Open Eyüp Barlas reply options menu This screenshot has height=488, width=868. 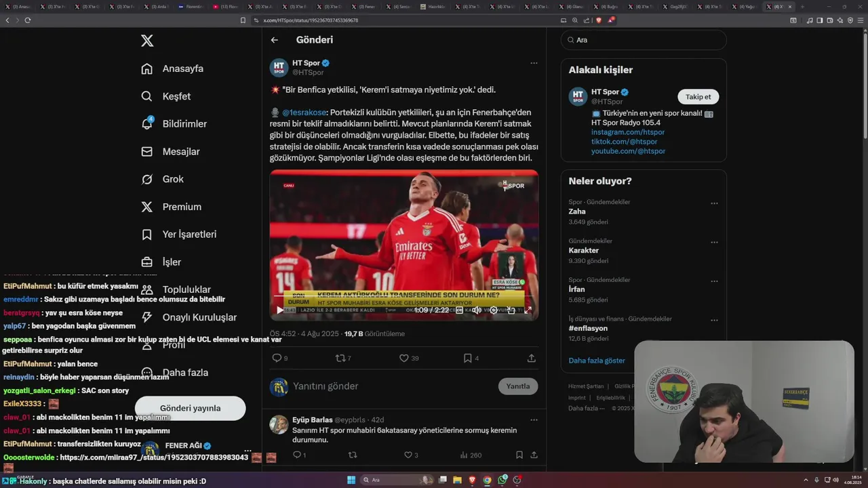point(534,420)
